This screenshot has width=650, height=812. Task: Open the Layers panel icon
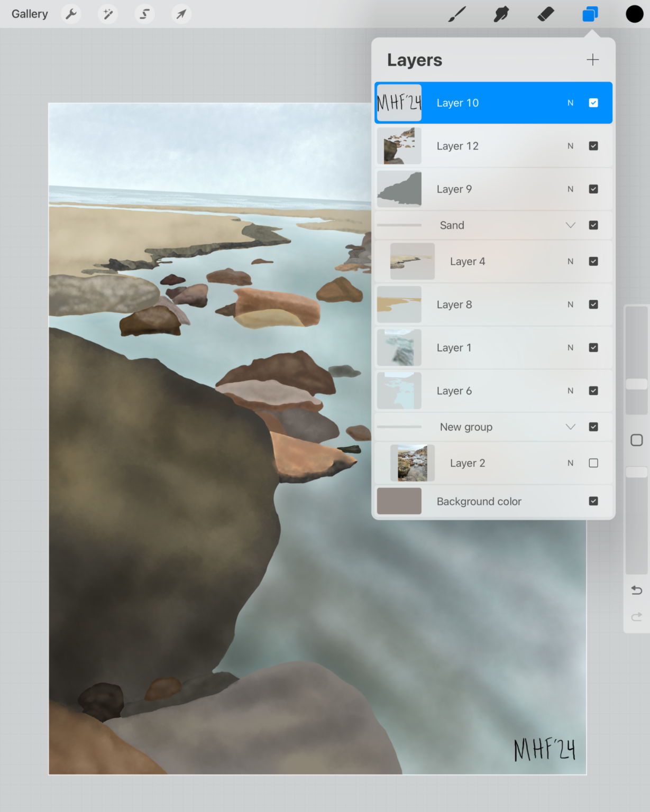(590, 14)
